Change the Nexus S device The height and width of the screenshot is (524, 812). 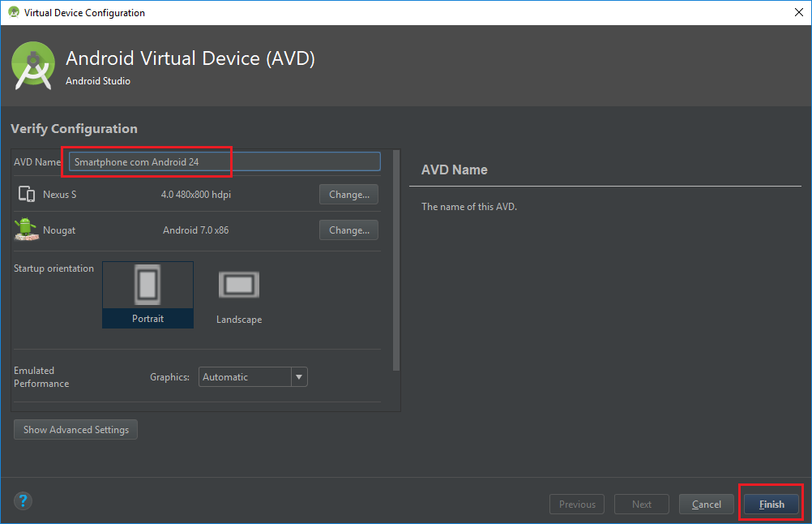348,195
